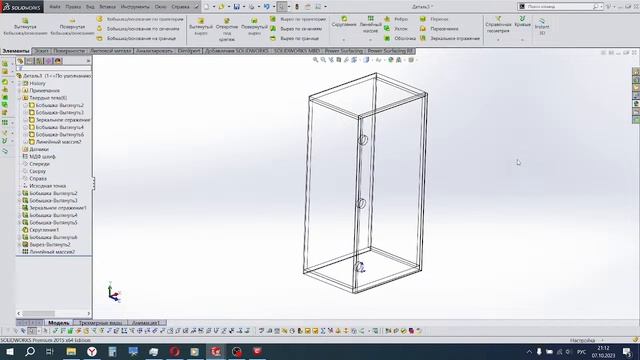
Task: Expand the Бобышка-Вытянуть5 feature node
Action: tap(19, 222)
